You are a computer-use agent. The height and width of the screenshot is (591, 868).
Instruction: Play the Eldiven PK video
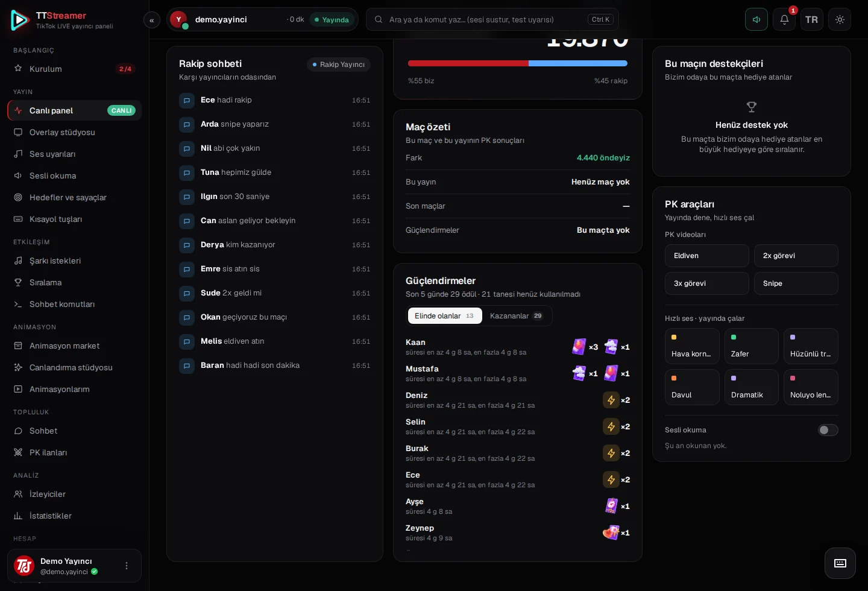point(707,256)
